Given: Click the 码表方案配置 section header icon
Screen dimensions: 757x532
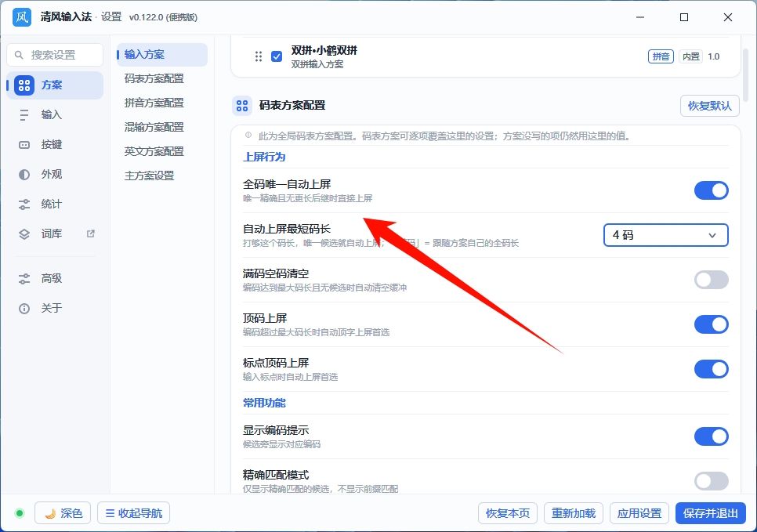Looking at the screenshot, I should point(242,106).
